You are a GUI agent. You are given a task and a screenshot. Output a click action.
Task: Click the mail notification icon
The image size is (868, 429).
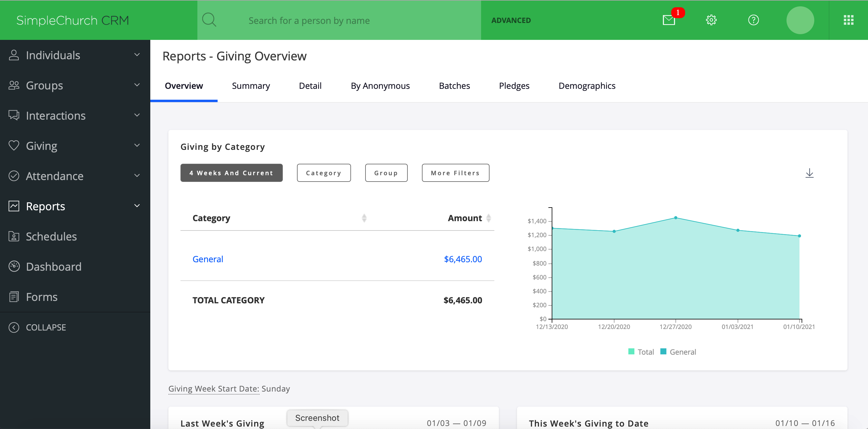point(670,20)
